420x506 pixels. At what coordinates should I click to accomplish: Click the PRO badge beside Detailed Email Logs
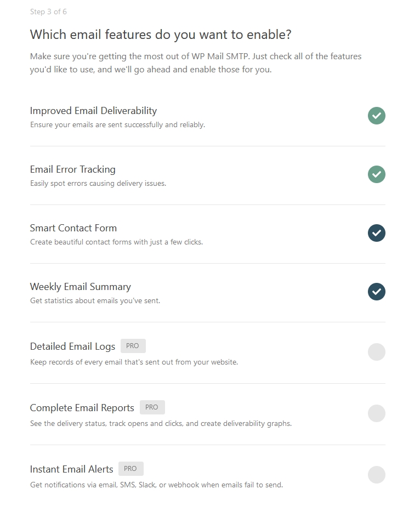[133, 346]
